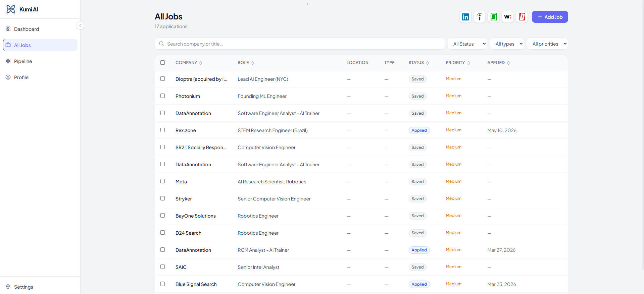
Task: Click the Kumi AI butterfly logo
Action: click(11, 9)
